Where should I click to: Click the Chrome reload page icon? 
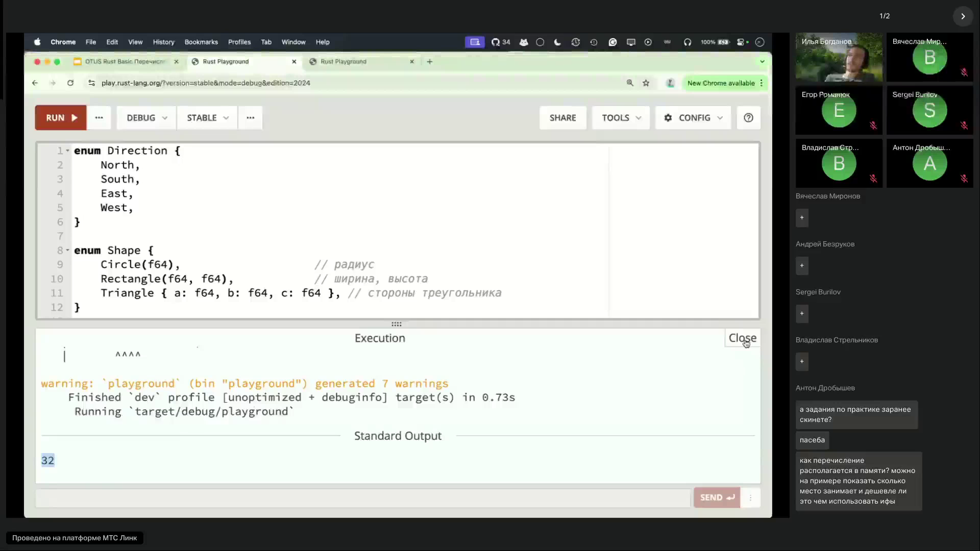(70, 83)
